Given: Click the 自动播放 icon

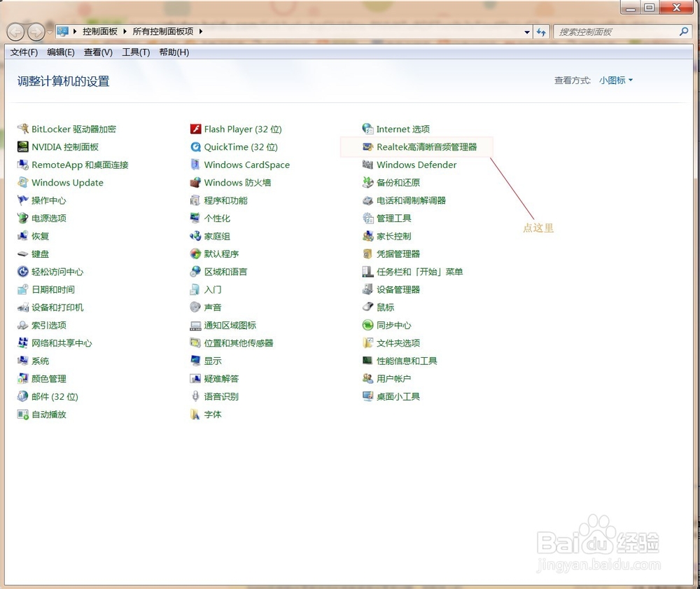Looking at the screenshot, I should pos(23,415).
